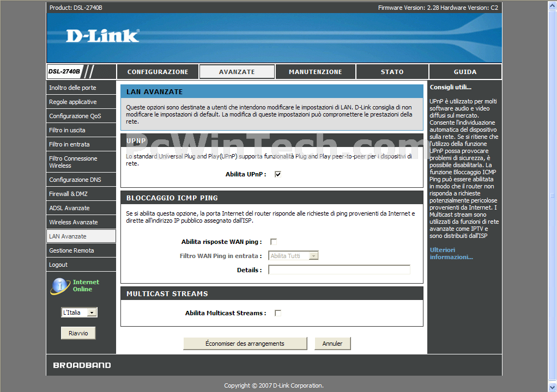Open Regole applicative in sidebar

click(81, 102)
